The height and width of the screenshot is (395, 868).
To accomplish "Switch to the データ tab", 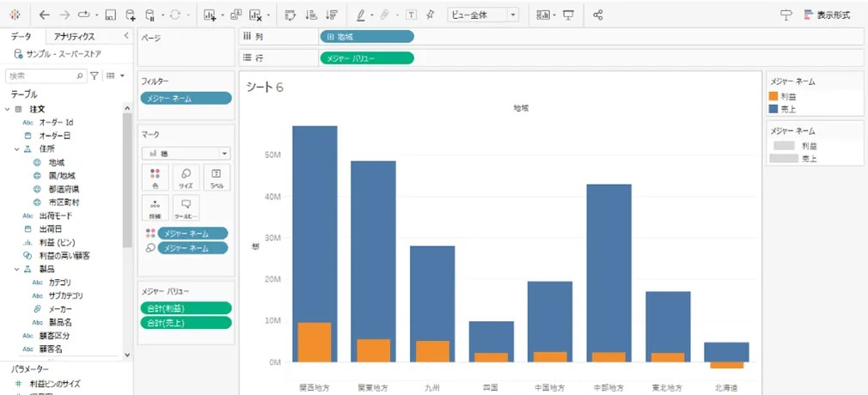I will pos(21,37).
